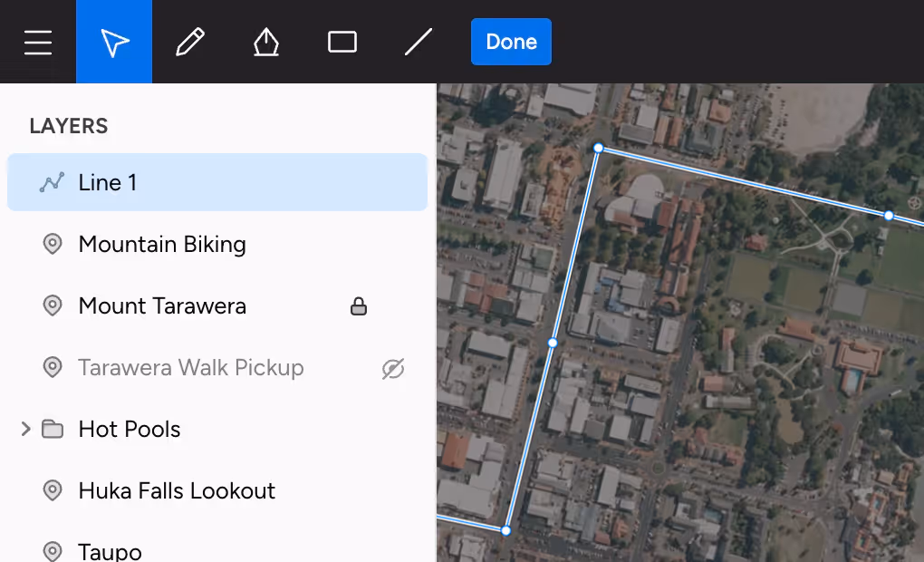Show the hidden Tarawera Walk Pickup layer
Image resolution: width=924 pixels, height=562 pixels.
tap(392, 368)
